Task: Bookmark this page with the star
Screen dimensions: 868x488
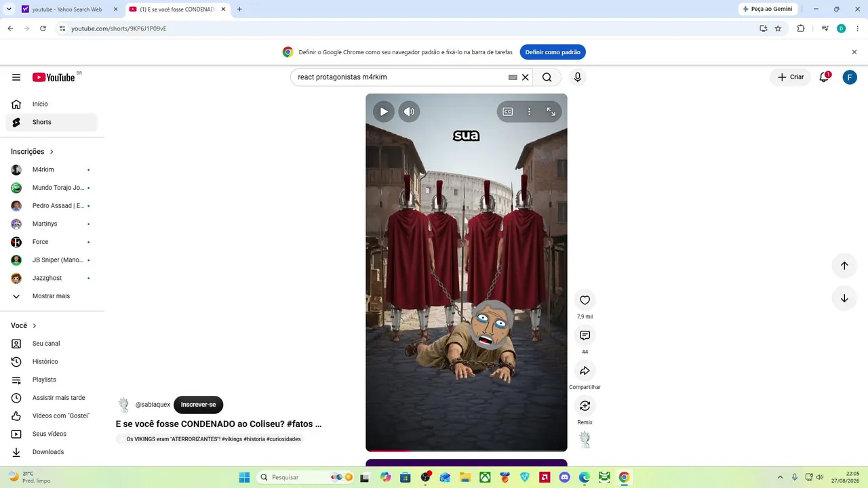Action: pyautogui.click(x=778, y=28)
